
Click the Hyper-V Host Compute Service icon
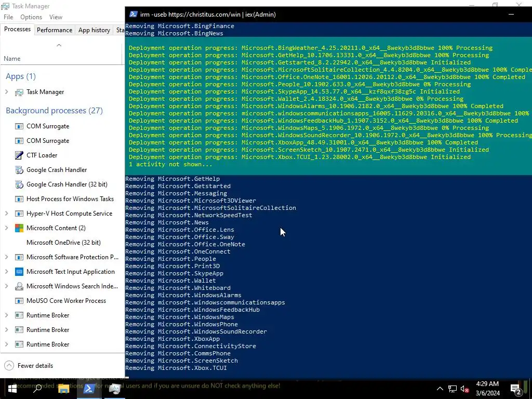click(x=19, y=214)
